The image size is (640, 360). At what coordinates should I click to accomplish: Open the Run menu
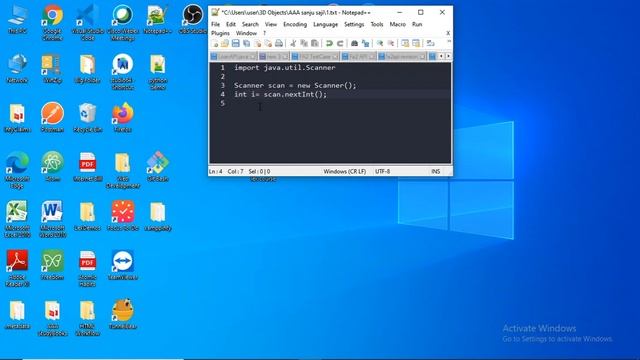click(x=417, y=24)
